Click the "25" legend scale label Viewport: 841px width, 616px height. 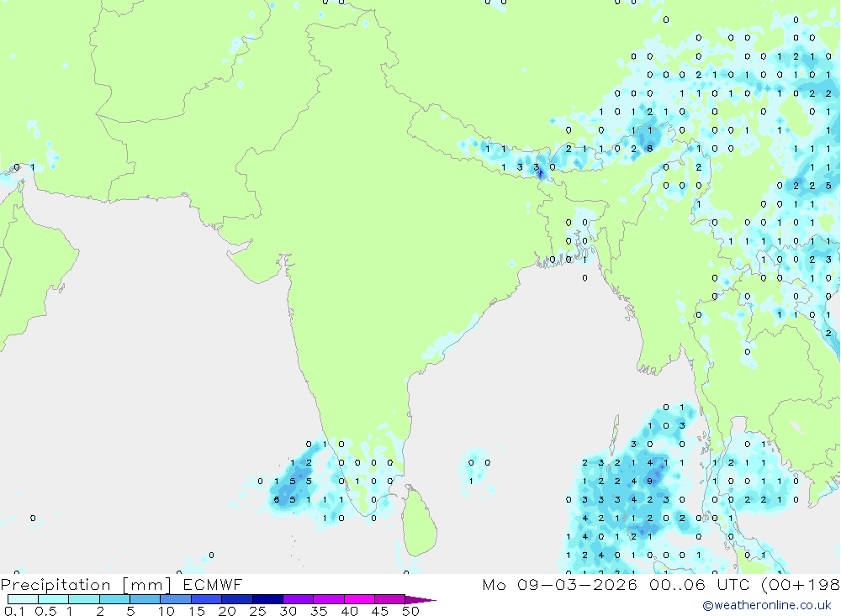pos(257,611)
